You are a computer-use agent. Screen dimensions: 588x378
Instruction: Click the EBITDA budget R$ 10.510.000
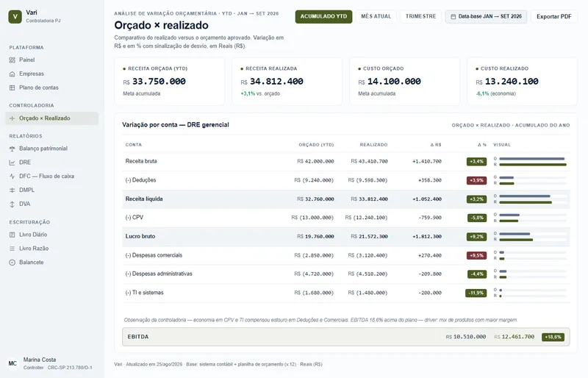point(466,337)
